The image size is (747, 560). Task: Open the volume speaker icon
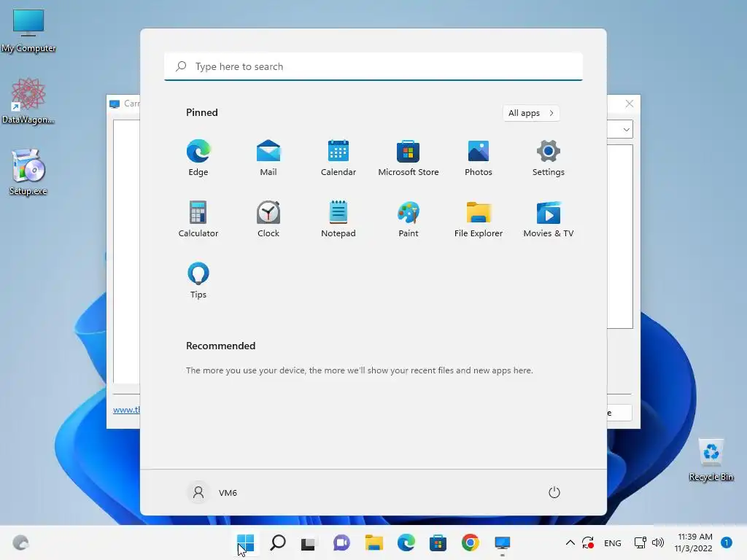pyautogui.click(x=658, y=542)
